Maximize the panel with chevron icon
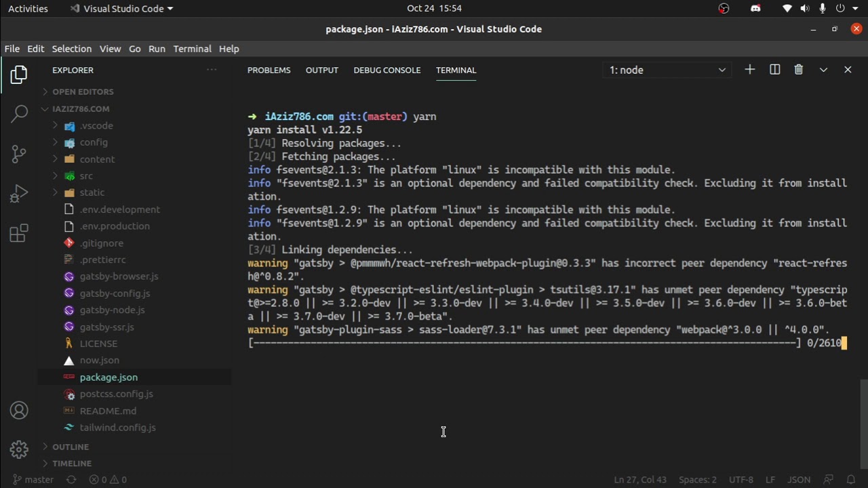The width and height of the screenshot is (868, 488). [x=823, y=70]
